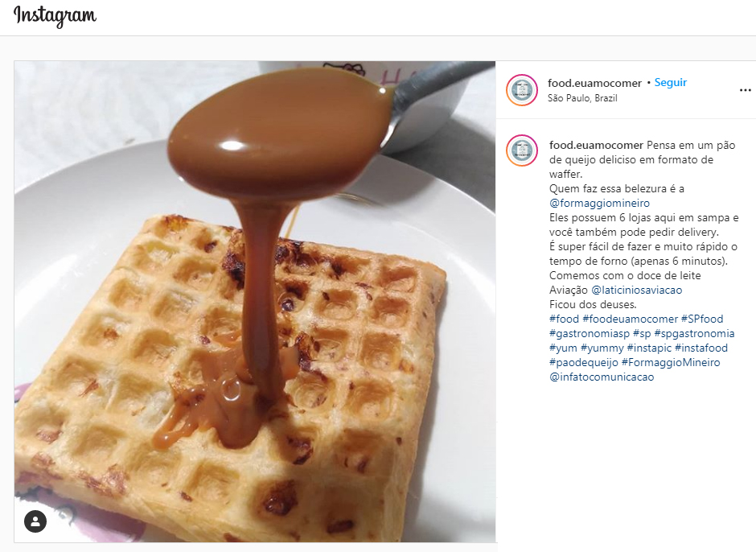756x552 pixels.
Task: Open the #FormaggioMineiro hashtag
Action: tap(671, 362)
